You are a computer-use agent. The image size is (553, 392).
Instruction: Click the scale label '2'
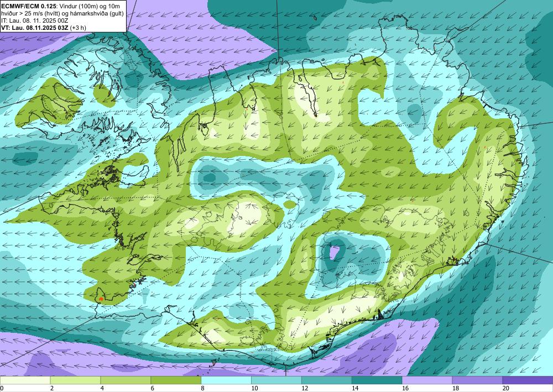(x=52, y=389)
